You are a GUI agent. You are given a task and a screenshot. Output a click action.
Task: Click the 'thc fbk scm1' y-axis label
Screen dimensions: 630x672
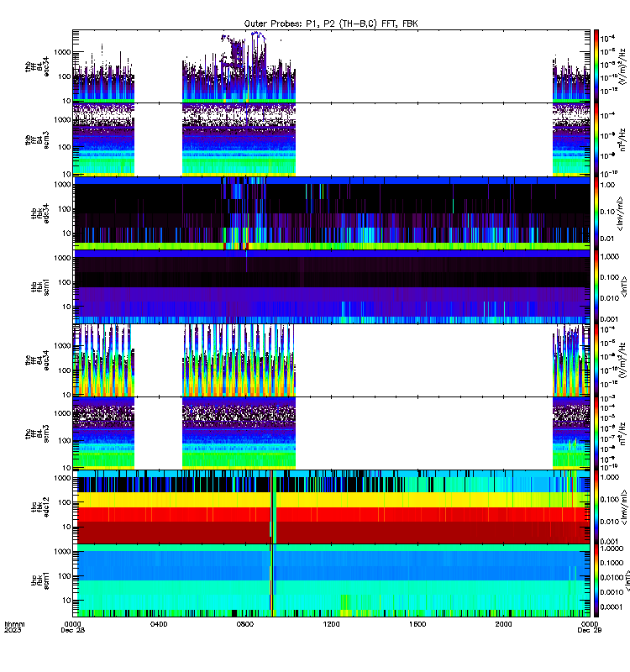40,580
